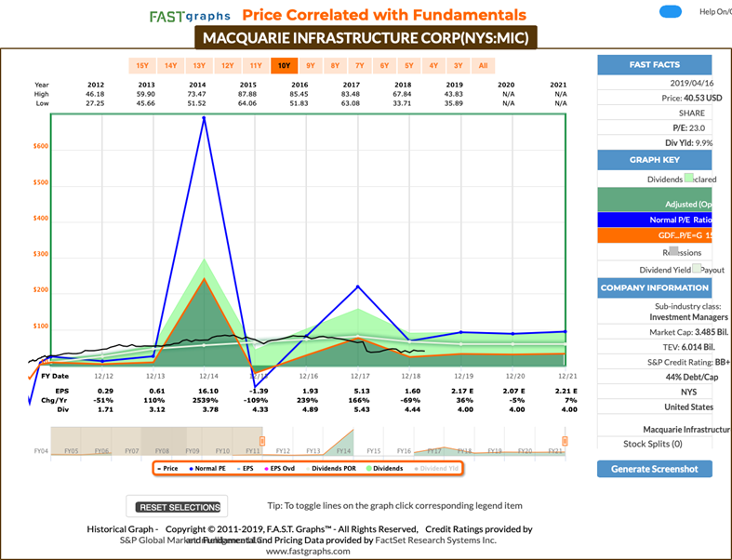Click the Generate Screenshot button
The width and height of the screenshot is (732, 560).
(x=655, y=469)
